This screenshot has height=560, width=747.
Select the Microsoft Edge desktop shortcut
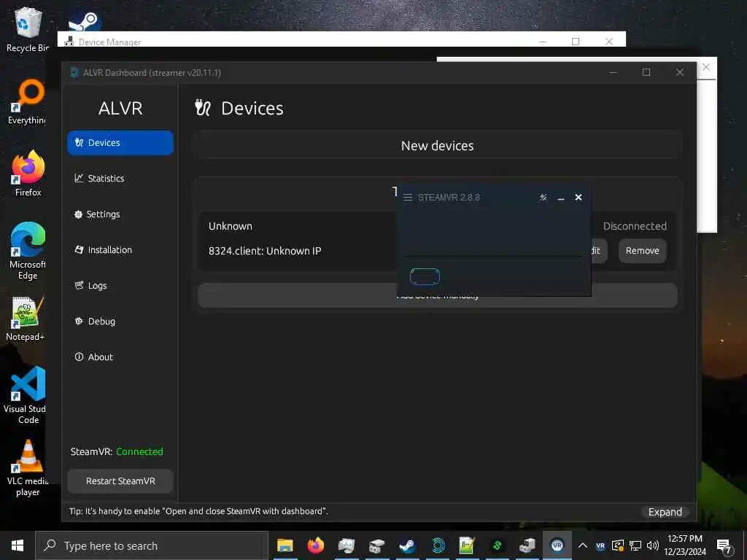point(28,251)
